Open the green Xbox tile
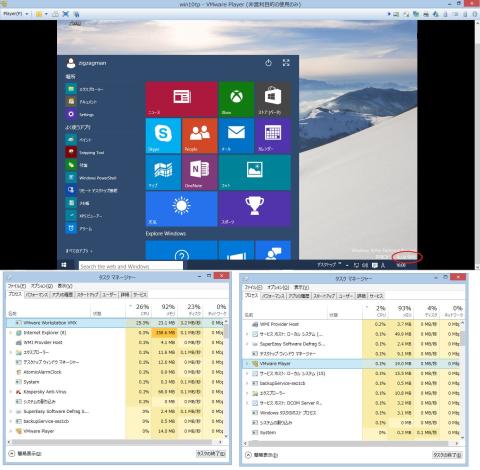 tap(236, 99)
